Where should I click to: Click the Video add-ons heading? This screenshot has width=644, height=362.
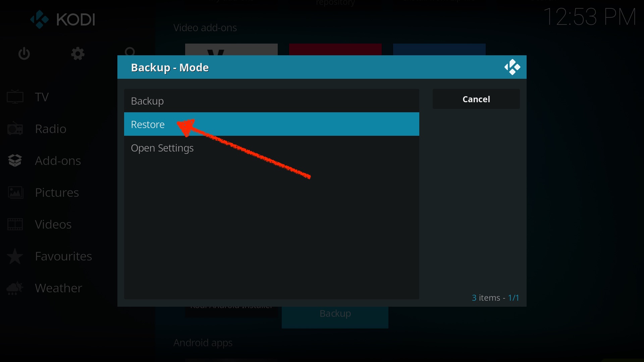point(205,28)
